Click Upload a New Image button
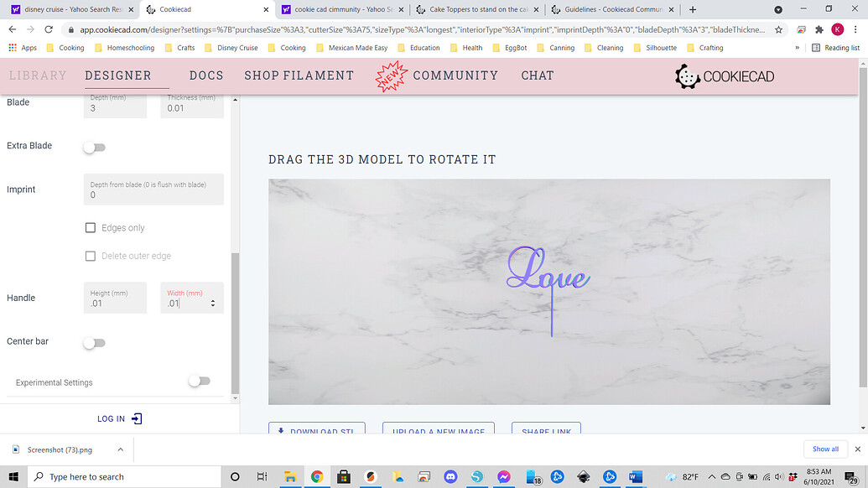 (438, 430)
